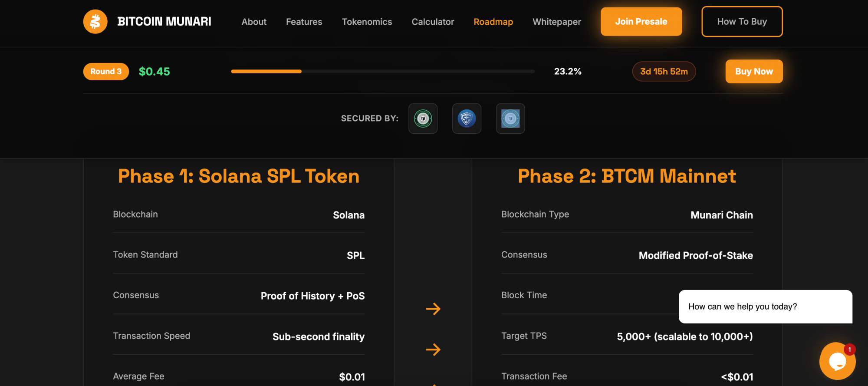
Task: Click the Phase 1 Consensus label
Action: tap(136, 295)
